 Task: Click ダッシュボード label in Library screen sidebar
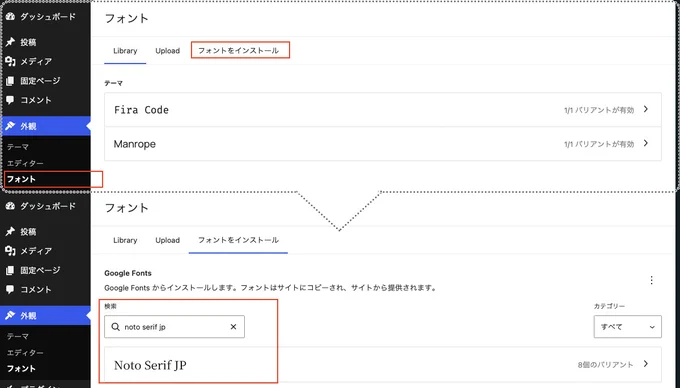[48, 17]
